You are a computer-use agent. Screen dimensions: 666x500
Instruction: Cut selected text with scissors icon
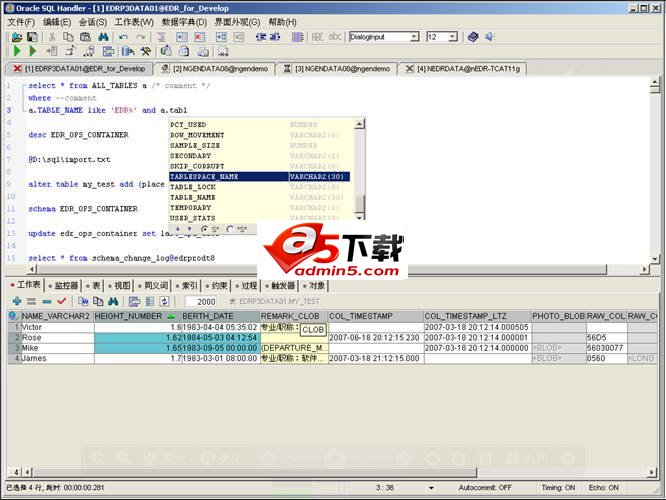coord(52,37)
